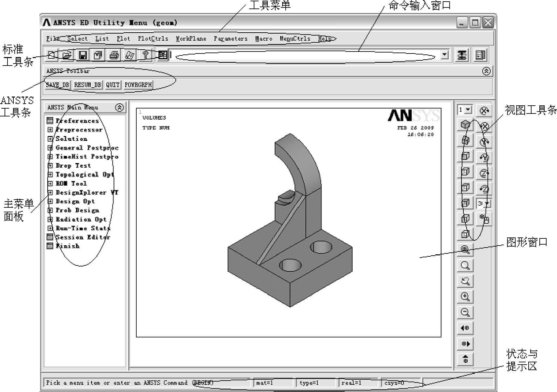The height and width of the screenshot is (392, 557).
Task: Expand the ROM Tool node
Action: click(50, 184)
